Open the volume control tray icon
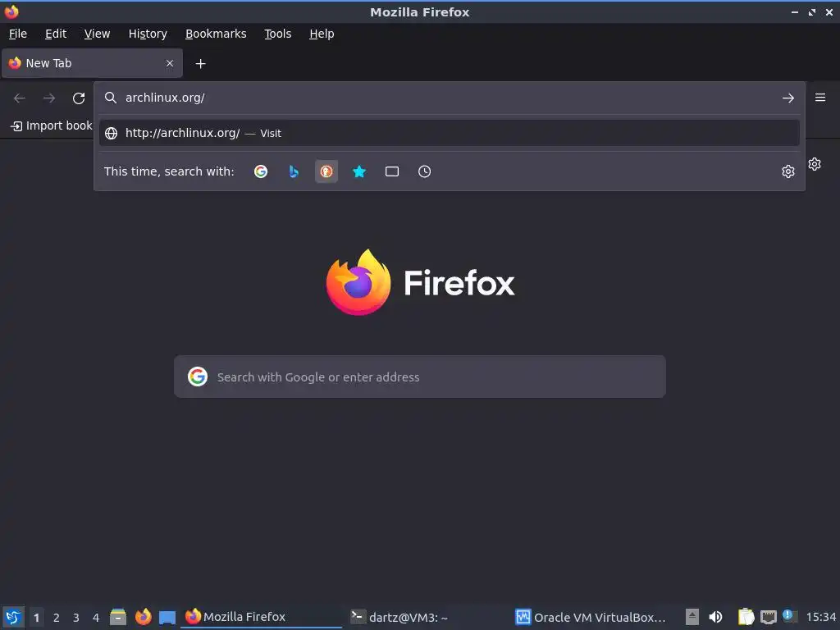840x630 pixels. click(715, 617)
